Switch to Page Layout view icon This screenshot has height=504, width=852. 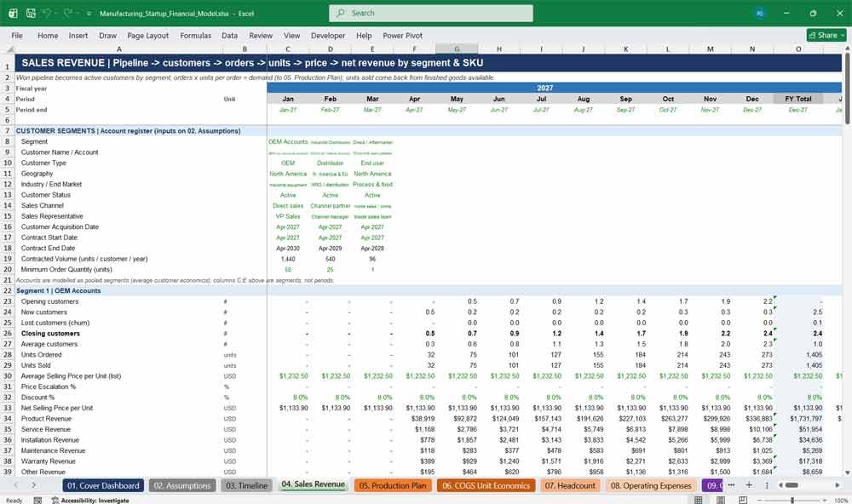point(721,501)
